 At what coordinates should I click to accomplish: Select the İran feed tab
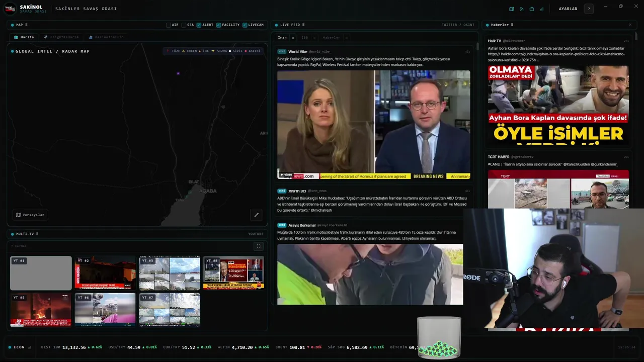coord(282,38)
